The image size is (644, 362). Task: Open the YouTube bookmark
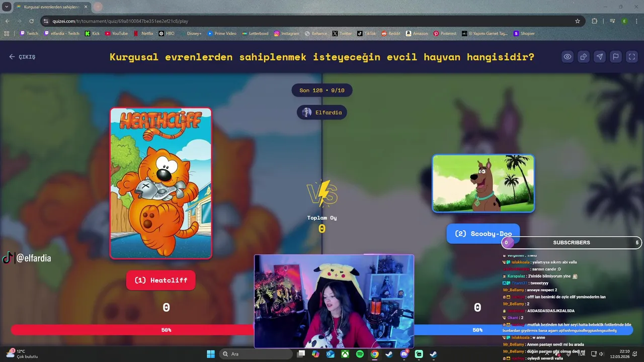(x=116, y=34)
